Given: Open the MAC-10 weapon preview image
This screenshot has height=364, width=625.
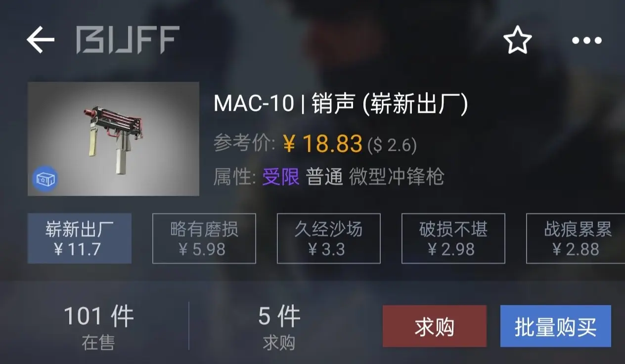Looking at the screenshot, I should click(x=113, y=139).
